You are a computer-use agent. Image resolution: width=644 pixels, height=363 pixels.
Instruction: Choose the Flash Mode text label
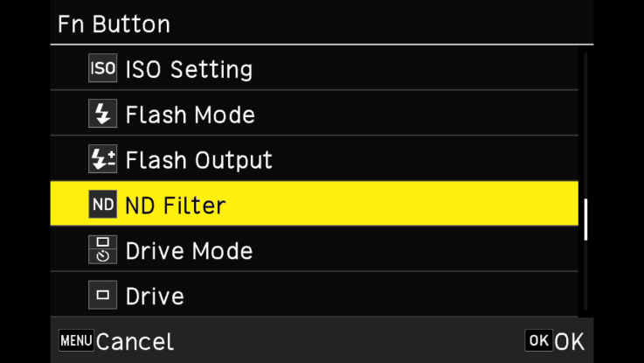[190, 115]
